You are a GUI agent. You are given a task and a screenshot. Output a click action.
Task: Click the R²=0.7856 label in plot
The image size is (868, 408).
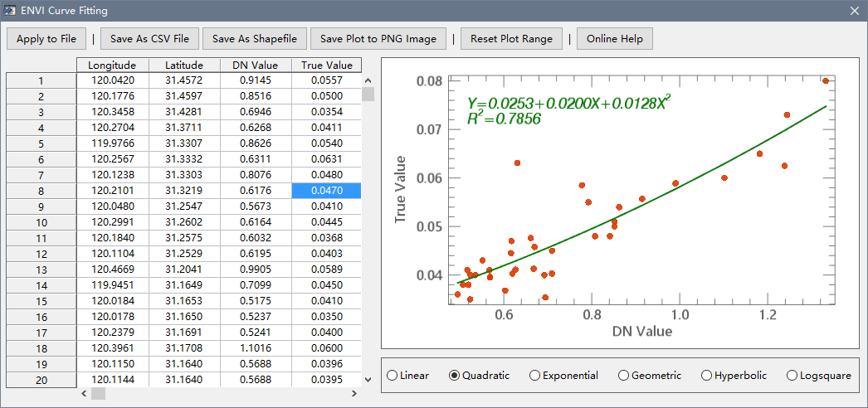(x=504, y=119)
